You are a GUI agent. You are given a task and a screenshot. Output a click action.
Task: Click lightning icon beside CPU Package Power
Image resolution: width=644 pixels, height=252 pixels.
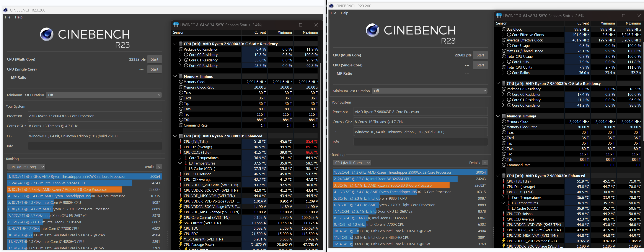pos(181,244)
